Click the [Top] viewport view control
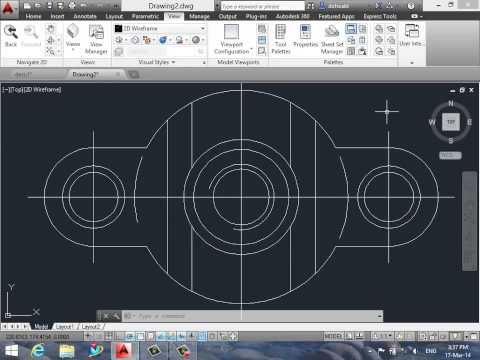Screen dimensions: 480x360 [15, 89]
